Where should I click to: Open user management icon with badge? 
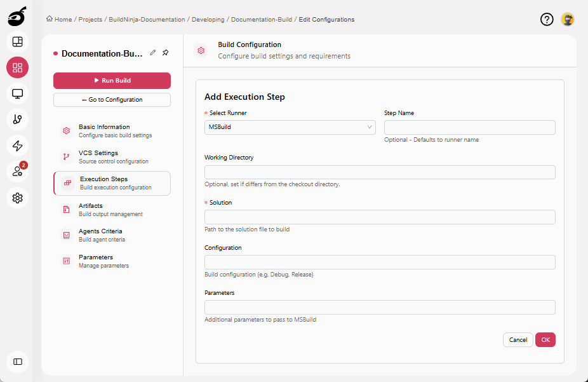click(17, 172)
